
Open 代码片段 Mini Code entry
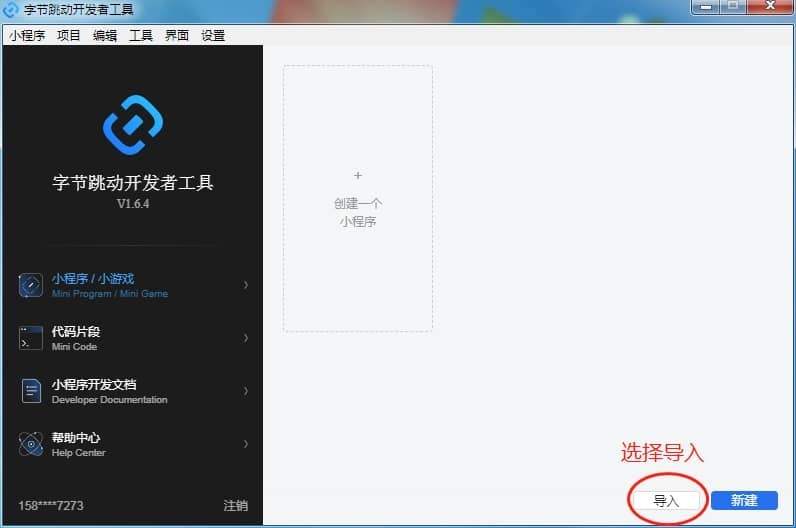click(133, 338)
